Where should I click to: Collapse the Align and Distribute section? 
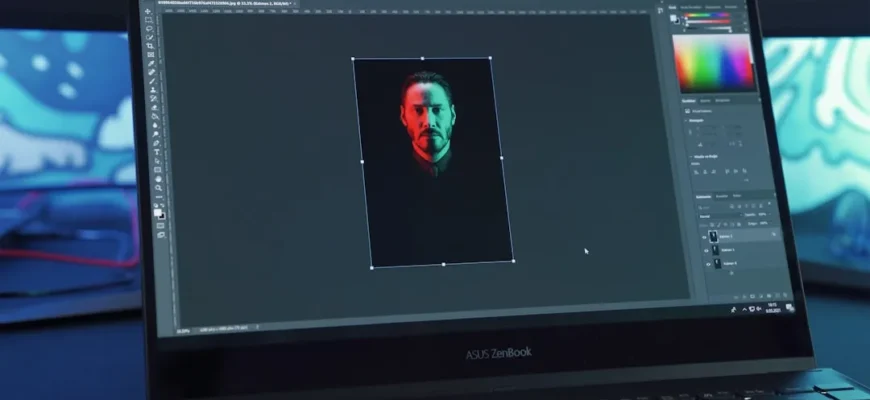[x=691, y=157]
